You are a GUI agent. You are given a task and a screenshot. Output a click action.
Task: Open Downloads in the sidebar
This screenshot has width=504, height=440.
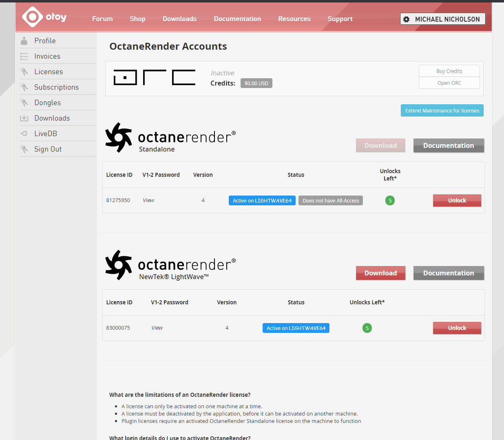pos(52,118)
